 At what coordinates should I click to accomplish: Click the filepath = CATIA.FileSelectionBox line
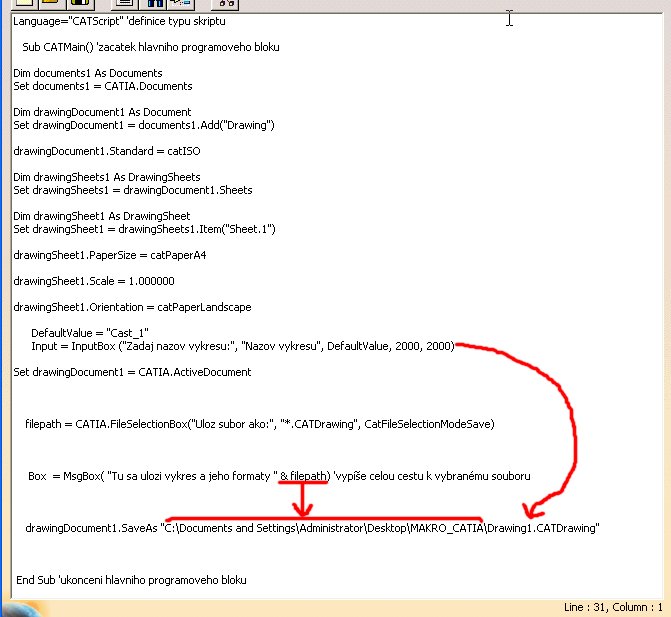coord(260,424)
